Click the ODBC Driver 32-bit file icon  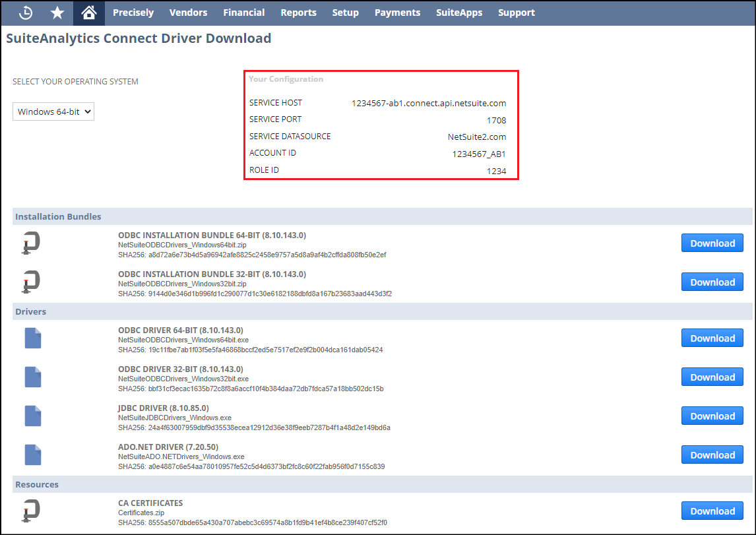pyautogui.click(x=33, y=377)
